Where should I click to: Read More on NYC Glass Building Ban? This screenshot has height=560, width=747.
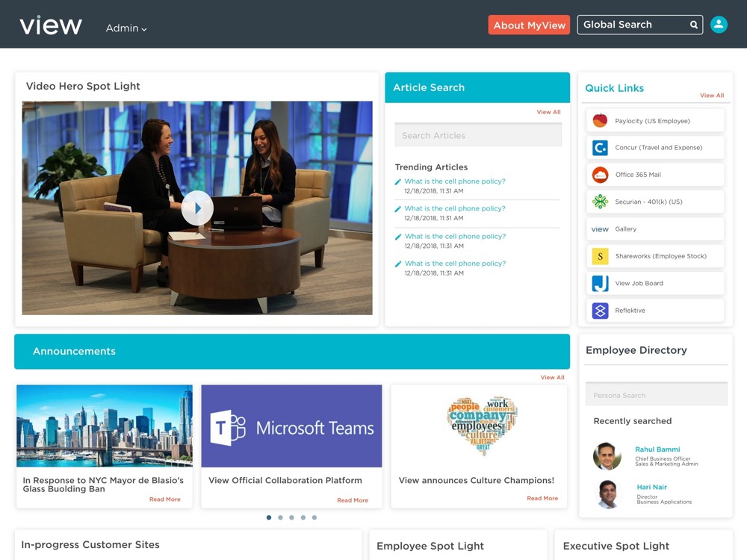165,499
